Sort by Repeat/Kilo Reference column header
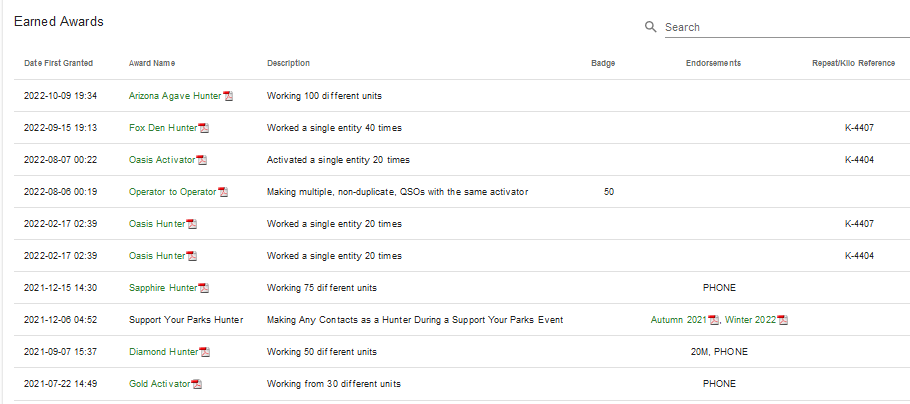Screen dimensions: 910x404 click(853, 63)
